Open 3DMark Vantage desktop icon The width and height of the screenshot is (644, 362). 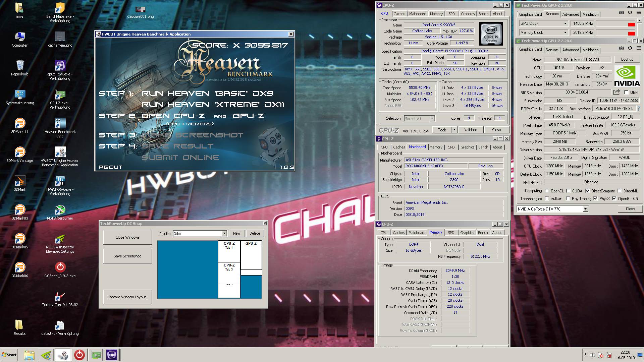coord(20,155)
